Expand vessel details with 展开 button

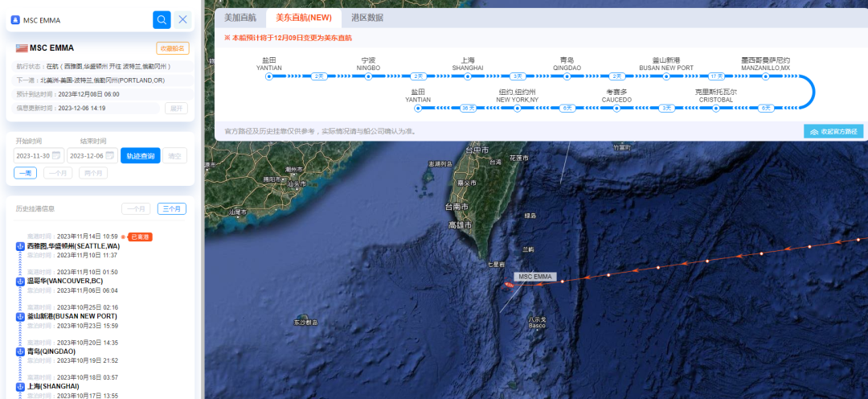[x=176, y=108]
